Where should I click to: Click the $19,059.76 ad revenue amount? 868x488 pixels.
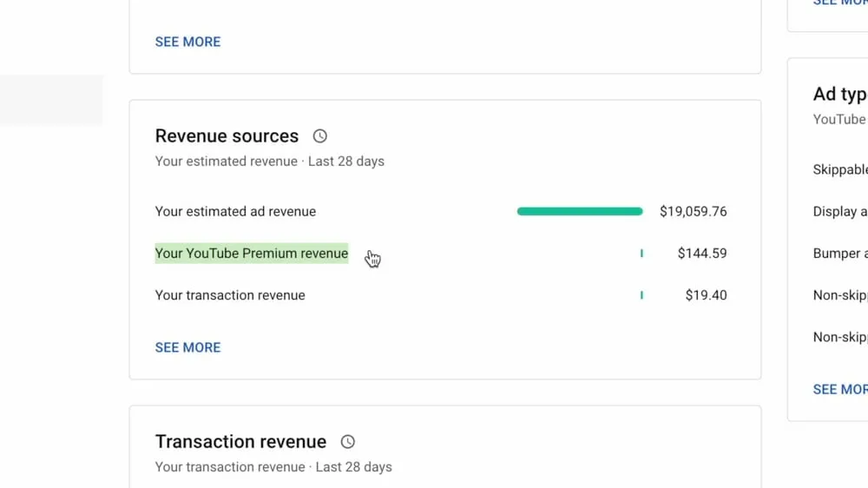tap(693, 211)
